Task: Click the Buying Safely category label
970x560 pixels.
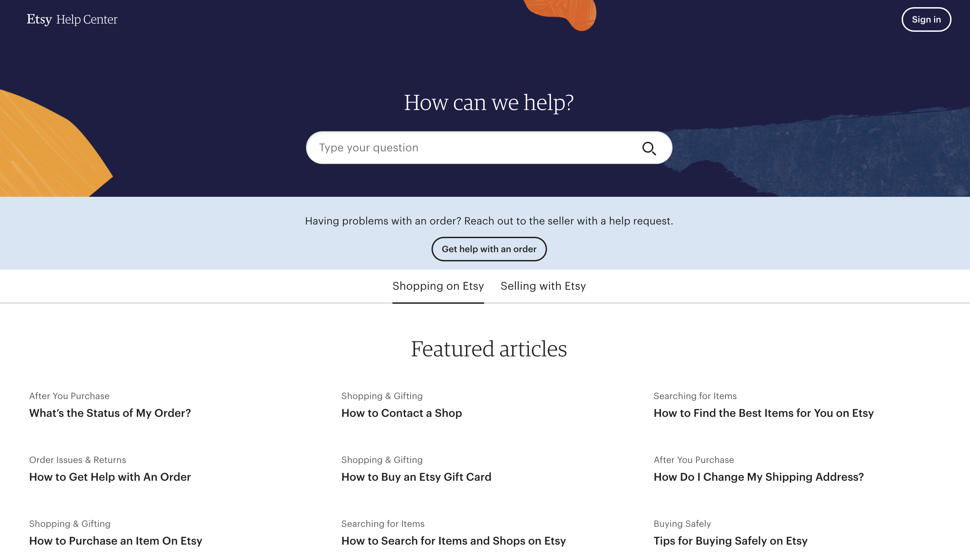Action: (682, 523)
